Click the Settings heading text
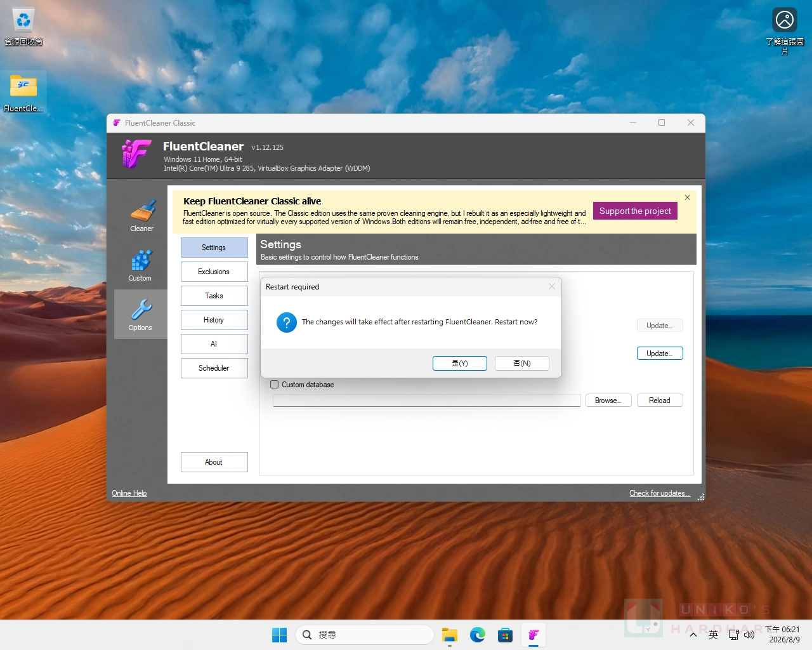 [x=280, y=244]
